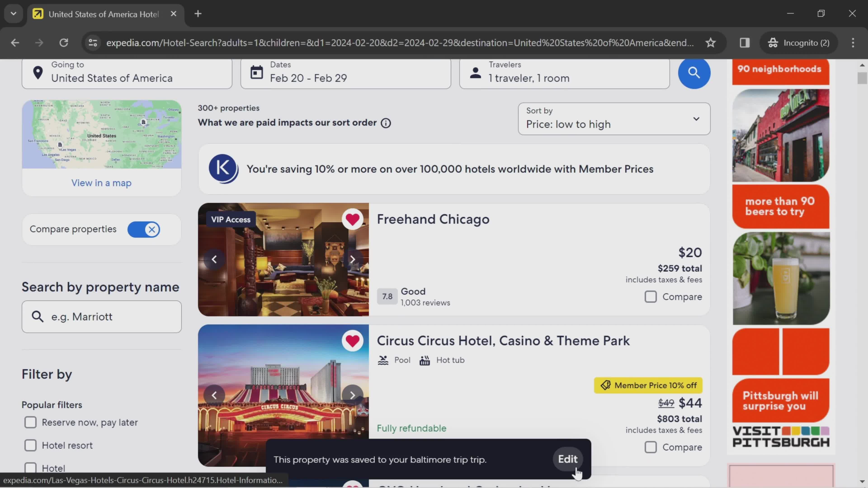Screen dimensions: 868x488
Task: Click the Member Prices savings banner text
Action: [x=450, y=169]
